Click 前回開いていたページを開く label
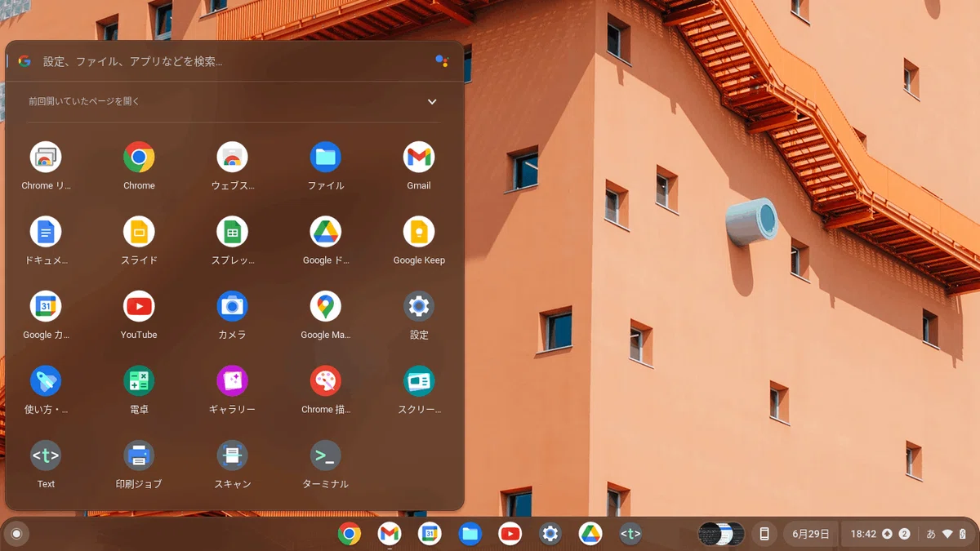This screenshot has height=551, width=980. tap(84, 101)
